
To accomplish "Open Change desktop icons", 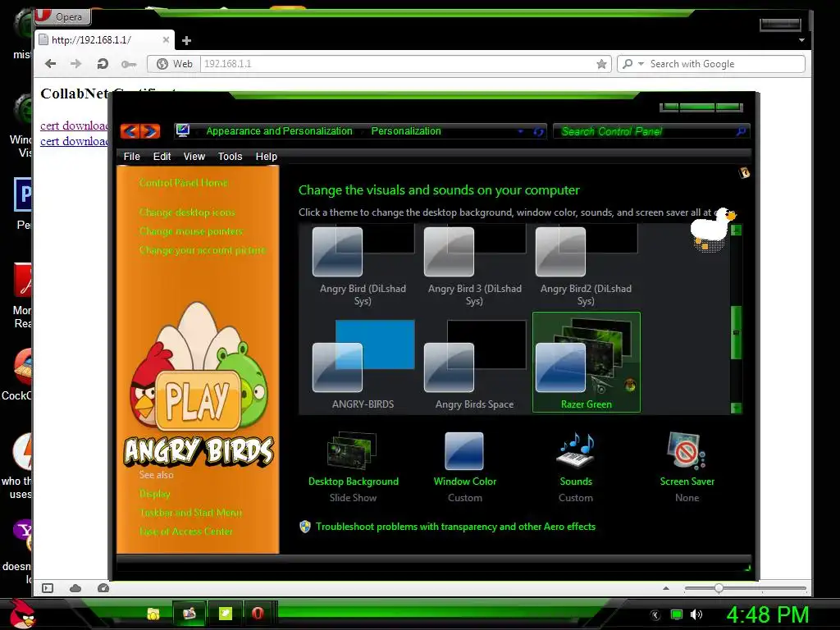I will tap(187, 212).
